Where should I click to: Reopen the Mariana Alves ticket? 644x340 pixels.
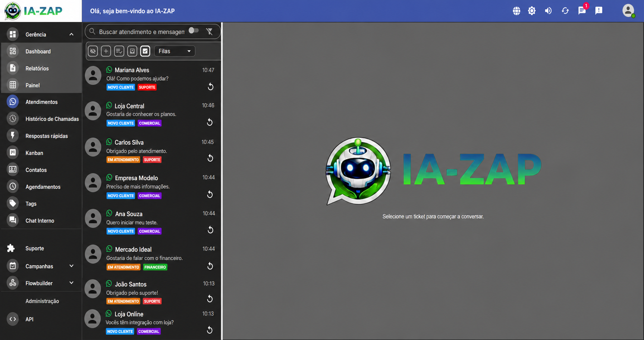(210, 87)
